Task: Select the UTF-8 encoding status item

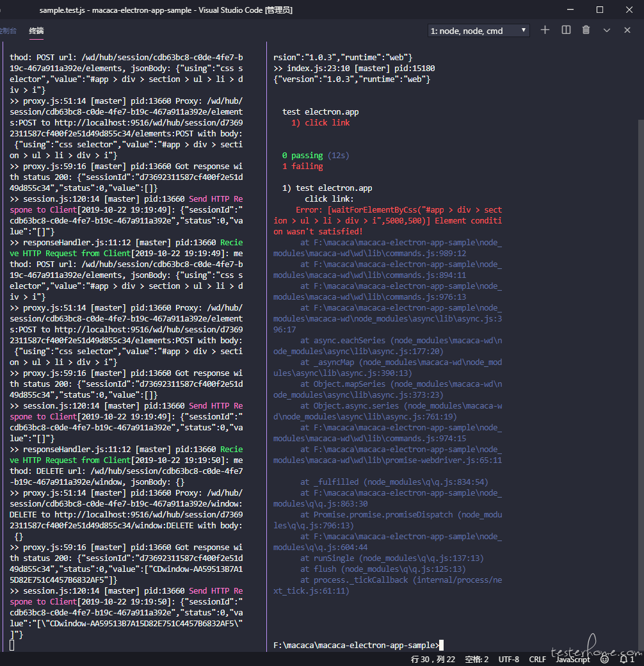Action: 508,659
